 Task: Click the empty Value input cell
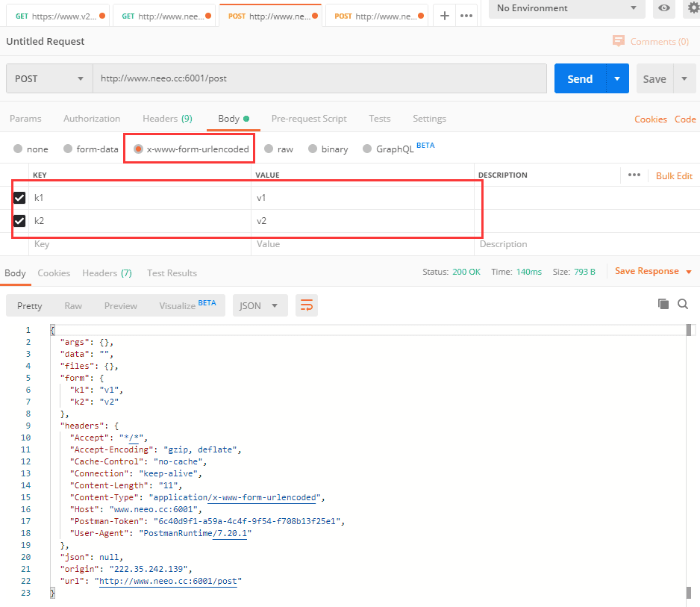pos(363,244)
